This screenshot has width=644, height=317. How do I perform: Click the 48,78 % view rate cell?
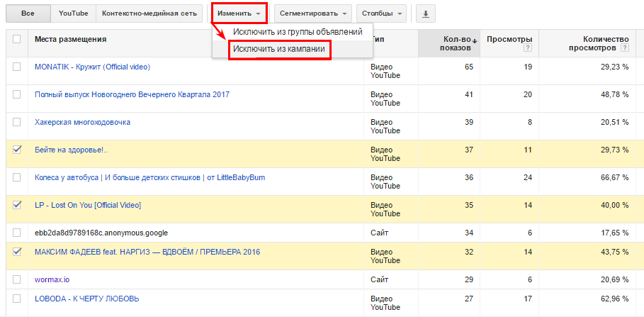(x=614, y=94)
